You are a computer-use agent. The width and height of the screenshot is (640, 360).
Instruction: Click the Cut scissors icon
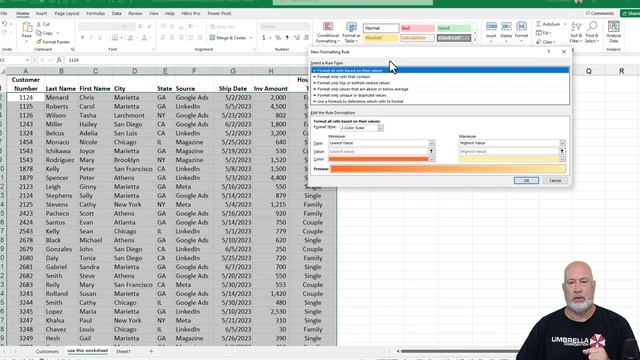[39, 24]
